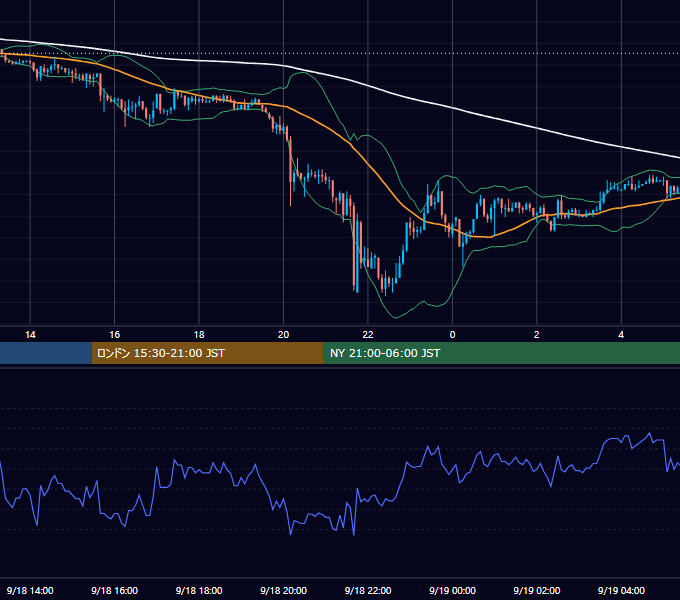Click the 9/19 00:00 label on the indicator axis
Image resolution: width=680 pixels, height=600 pixels.
coord(452,590)
